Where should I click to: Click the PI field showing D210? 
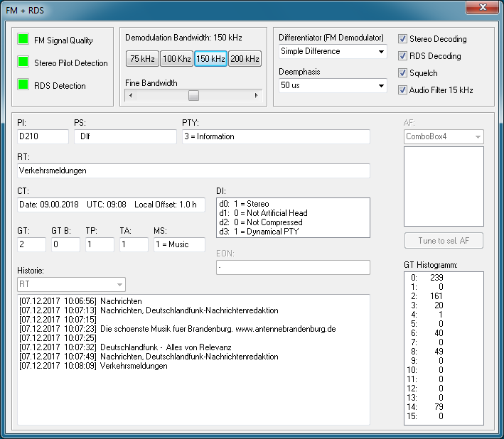pos(43,136)
